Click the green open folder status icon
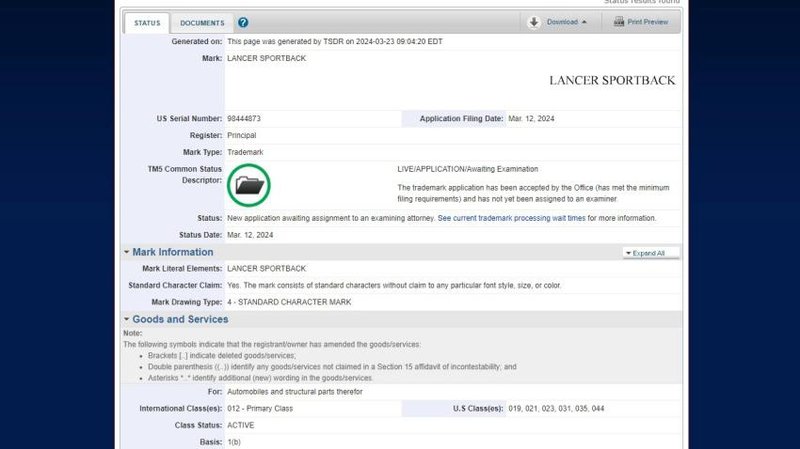The width and height of the screenshot is (800, 449). [248, 185]
